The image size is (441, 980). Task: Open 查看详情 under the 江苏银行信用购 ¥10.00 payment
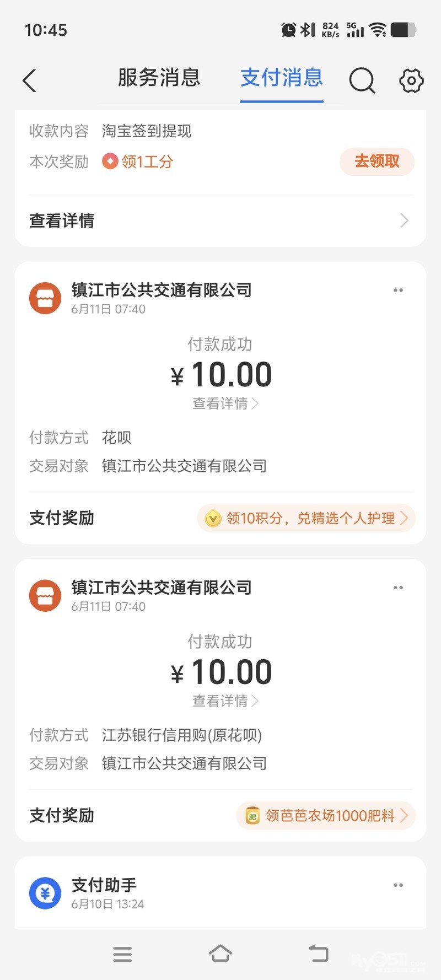[x=225, y=701]
